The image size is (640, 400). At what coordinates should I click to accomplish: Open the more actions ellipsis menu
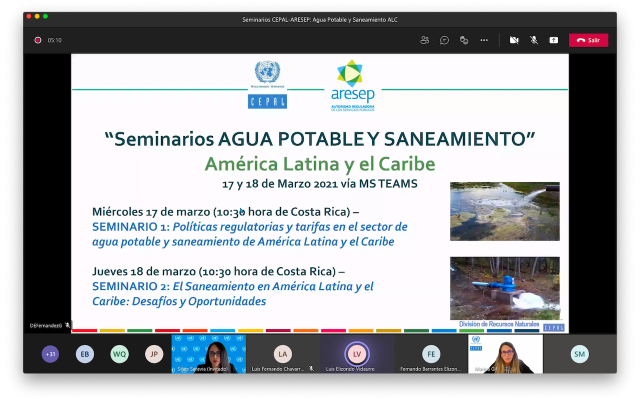[x=484, y=40]
